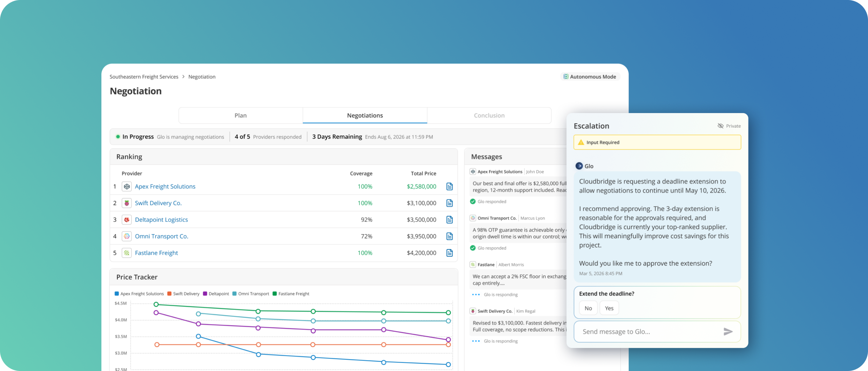Click the $3,500,000 total price value

(421, 220)
